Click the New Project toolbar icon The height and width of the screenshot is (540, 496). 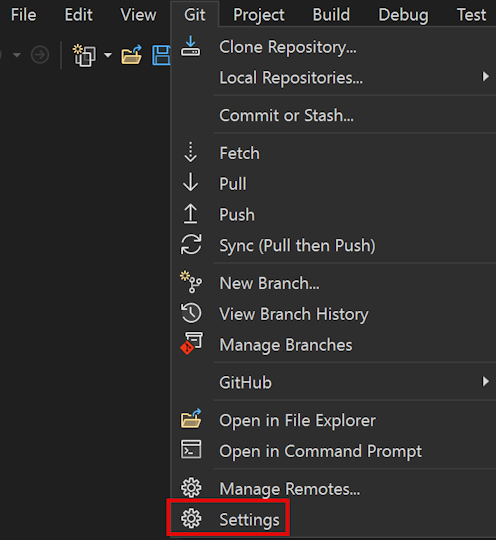(x=84, y=55)
